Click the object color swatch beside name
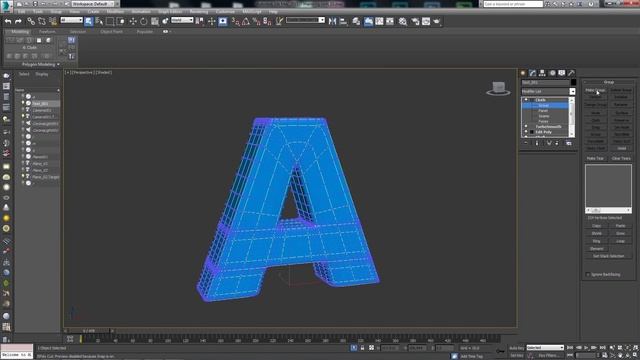The image size is (640, 360). point(573,82)
